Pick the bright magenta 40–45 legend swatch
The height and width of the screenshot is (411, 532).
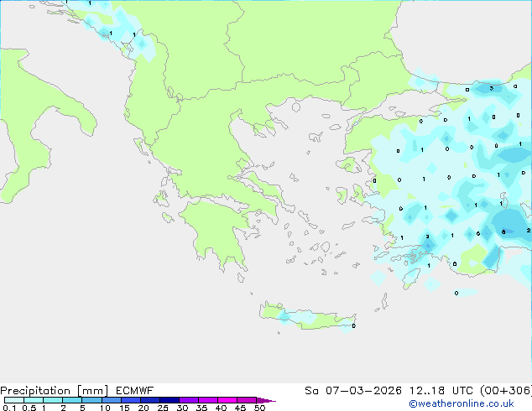coord(227,400)
